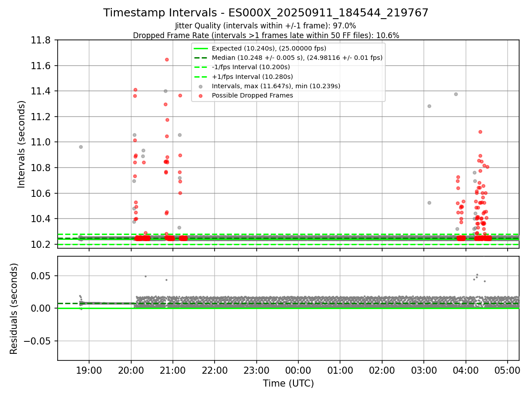The image size is (532, 399).
Task: Click x-axis tick label '23:00'
Action: pyautogui.click(x=256, y=370)
